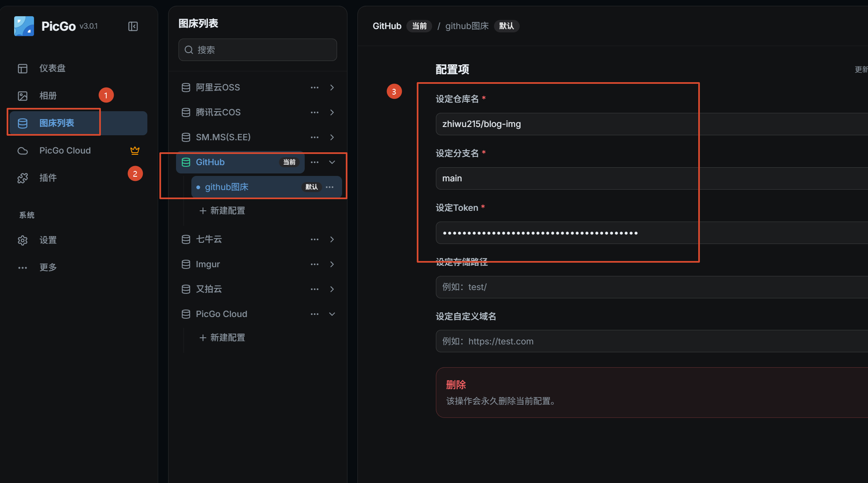This screenshot has width=868, height=483.
Task: Collapse the GitHub entry
Action: (332, 162)
